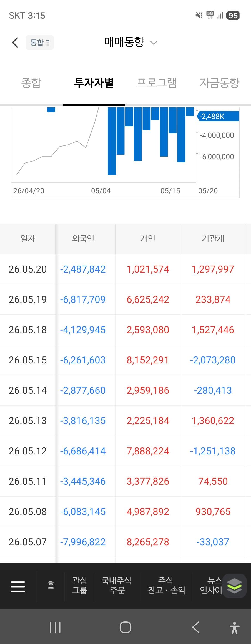Open 국내주식 주문 in the bottom bar
This screenshot has width=251, height=644.
(x=117, y=585)
